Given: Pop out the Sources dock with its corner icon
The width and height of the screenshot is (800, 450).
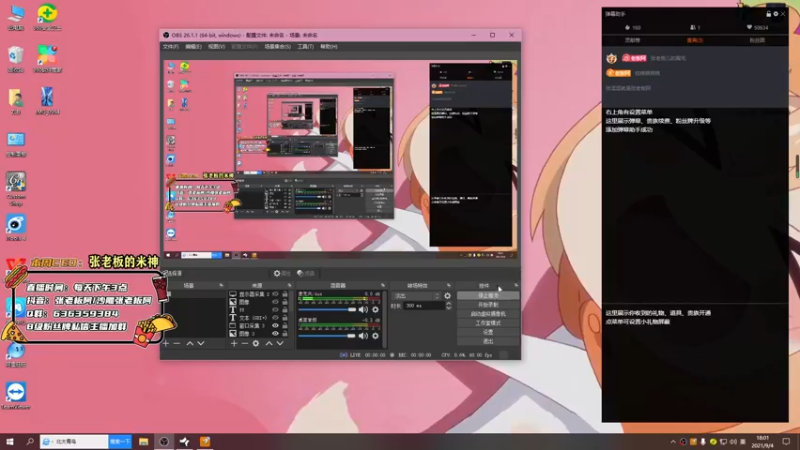Looking at the screenshot, I should pyautogui.click(x=289, y=285).
